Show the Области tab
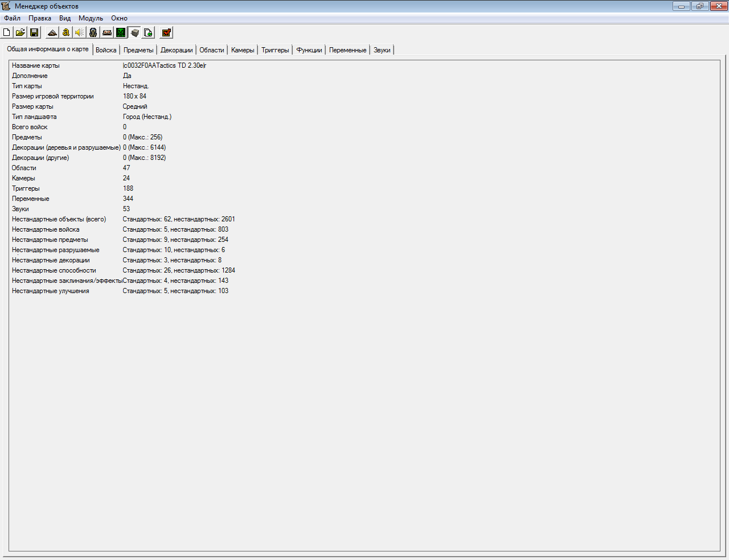Image resolution: width=729 pixels, height=560 pixels. (212, 50)
